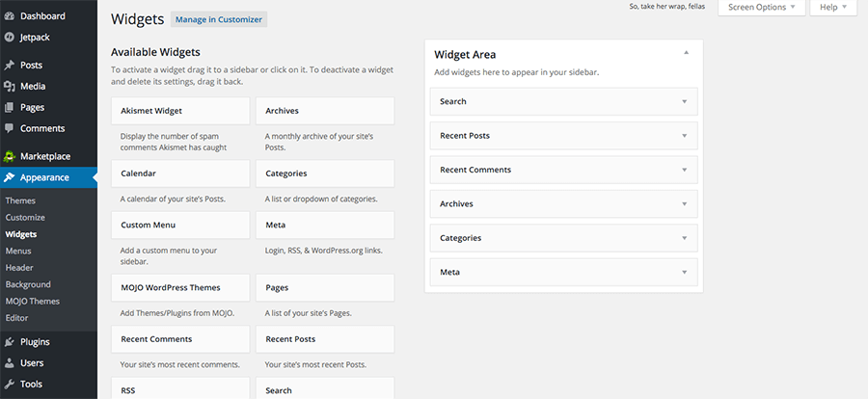Click Manage in Customizer button
Screen dimensions: 868x399
[219, 19]
